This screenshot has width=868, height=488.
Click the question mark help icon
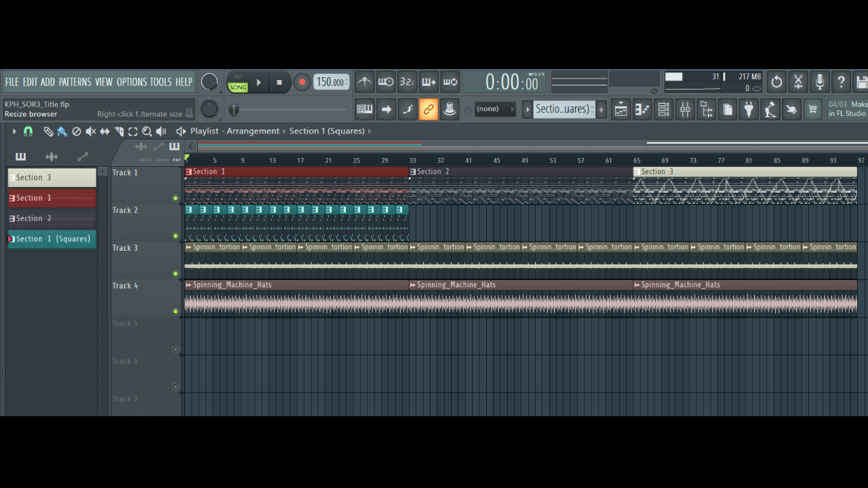841,82
